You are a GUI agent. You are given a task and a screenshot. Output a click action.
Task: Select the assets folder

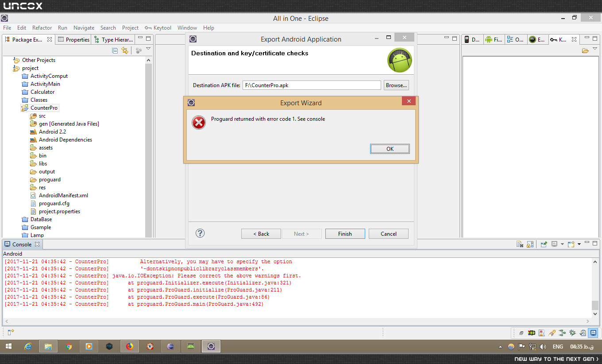(x=46, y=148)
